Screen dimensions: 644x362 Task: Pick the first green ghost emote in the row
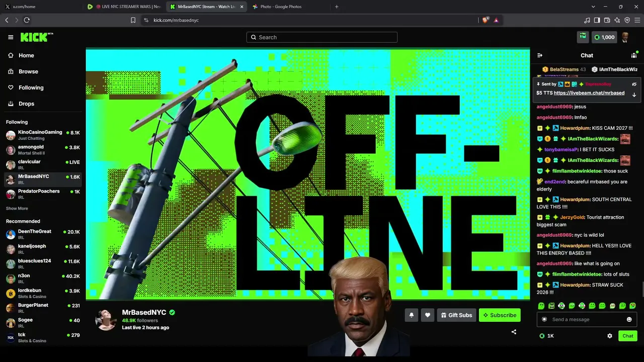coord(541,306)
